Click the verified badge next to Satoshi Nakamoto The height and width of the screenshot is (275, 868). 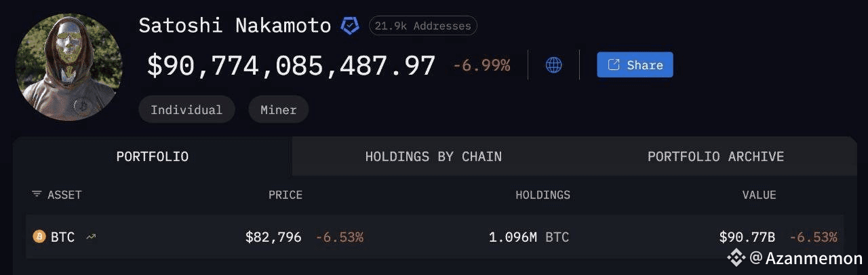click(x=349, y=26)
